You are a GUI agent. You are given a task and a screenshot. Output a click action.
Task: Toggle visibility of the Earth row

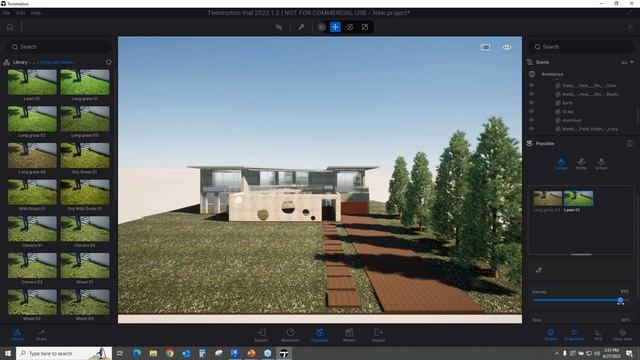pos(531,103)
